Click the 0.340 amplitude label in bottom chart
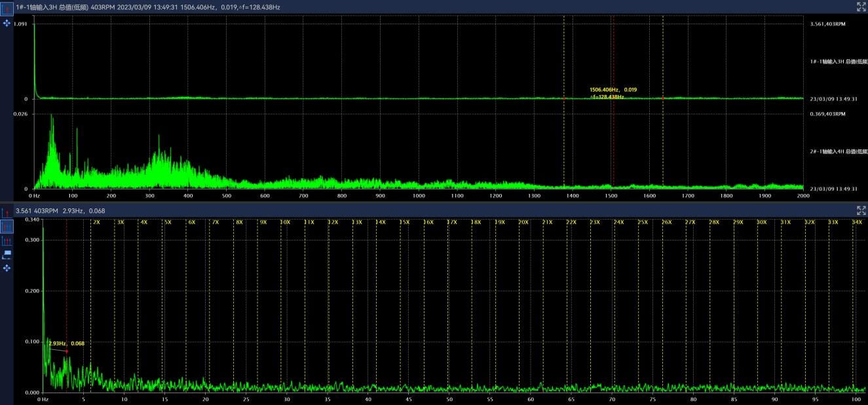This screenshot has width=868, height=405. (31, 220)
